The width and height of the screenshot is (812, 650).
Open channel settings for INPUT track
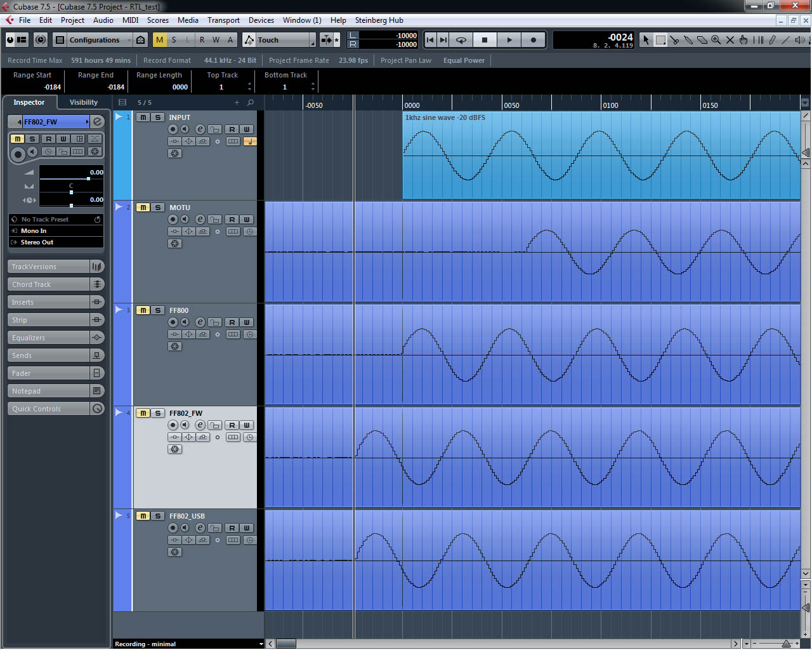pyautogui.click(x=200, y=129)
